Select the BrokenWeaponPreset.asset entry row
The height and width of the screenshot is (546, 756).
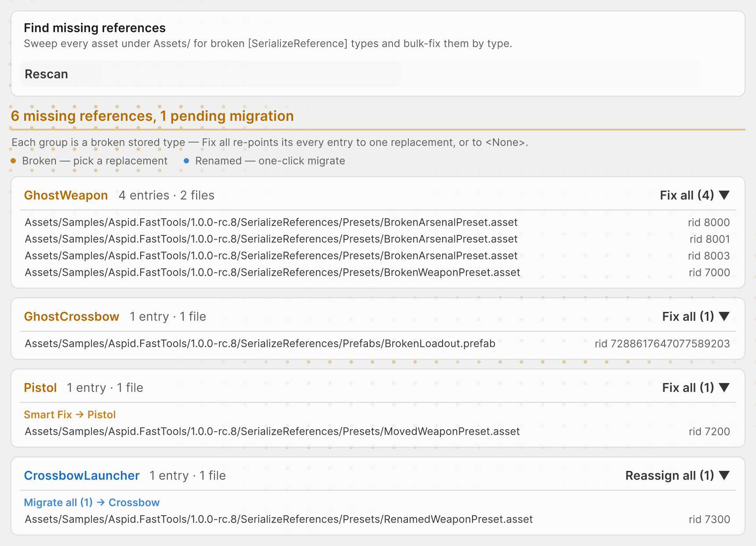(378, 272)
